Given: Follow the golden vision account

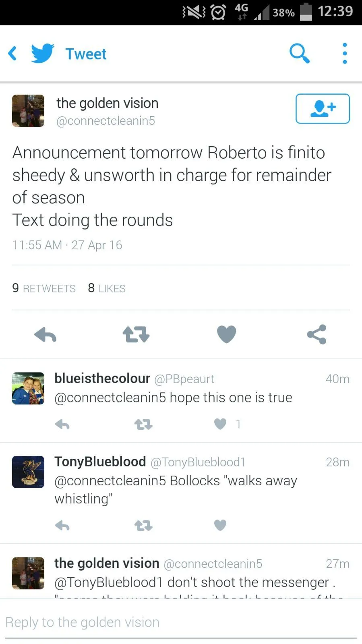Looking at the screenshot, I should click(322, 109).
